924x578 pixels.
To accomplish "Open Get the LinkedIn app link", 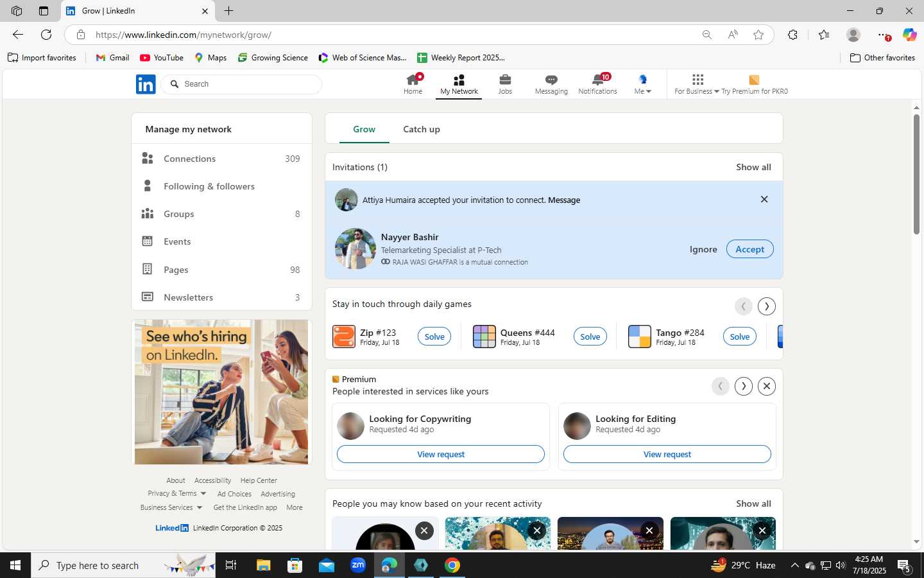I will 245,507.
